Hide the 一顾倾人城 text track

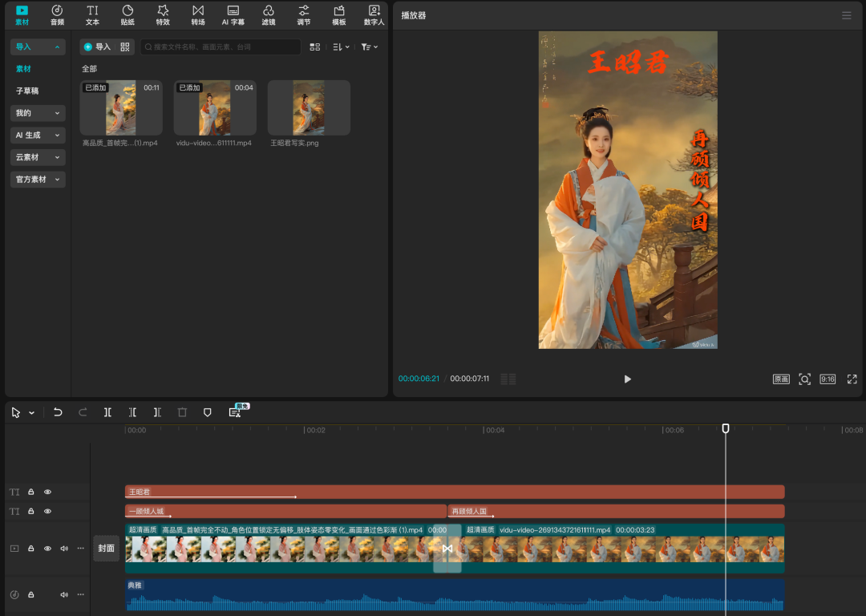47,511
